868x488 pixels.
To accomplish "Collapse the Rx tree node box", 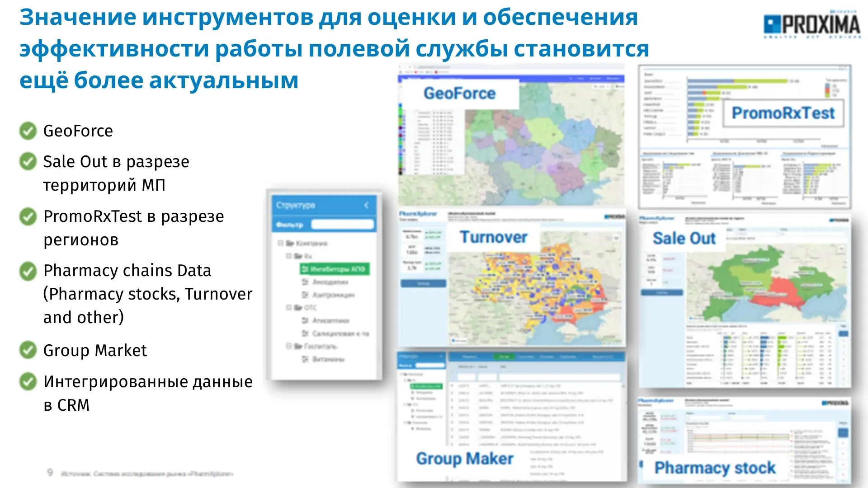I will click(288, 256).
